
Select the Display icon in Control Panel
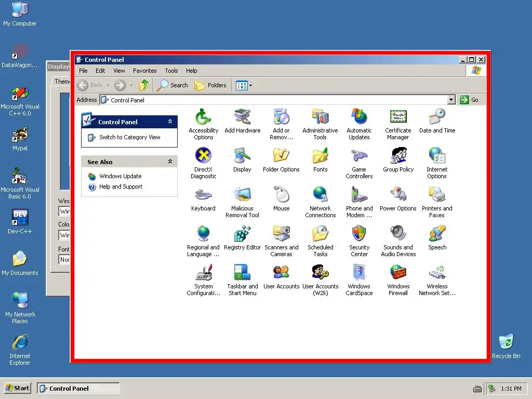pos(242,160)
